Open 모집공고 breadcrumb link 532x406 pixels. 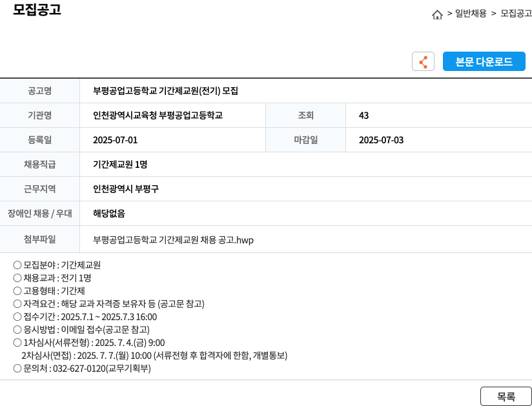click(516, 14)
